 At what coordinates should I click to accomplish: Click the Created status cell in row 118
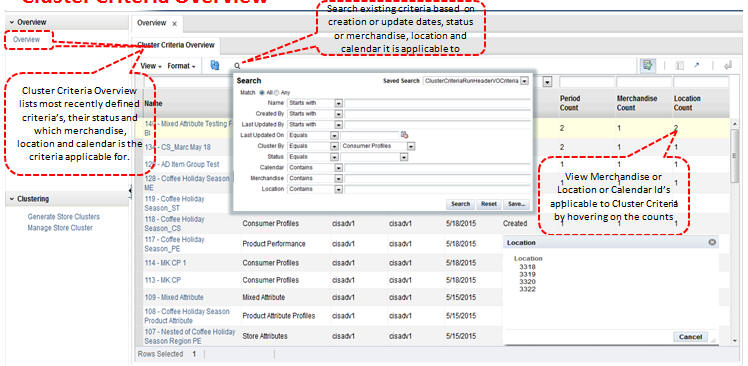pos(515,224)
